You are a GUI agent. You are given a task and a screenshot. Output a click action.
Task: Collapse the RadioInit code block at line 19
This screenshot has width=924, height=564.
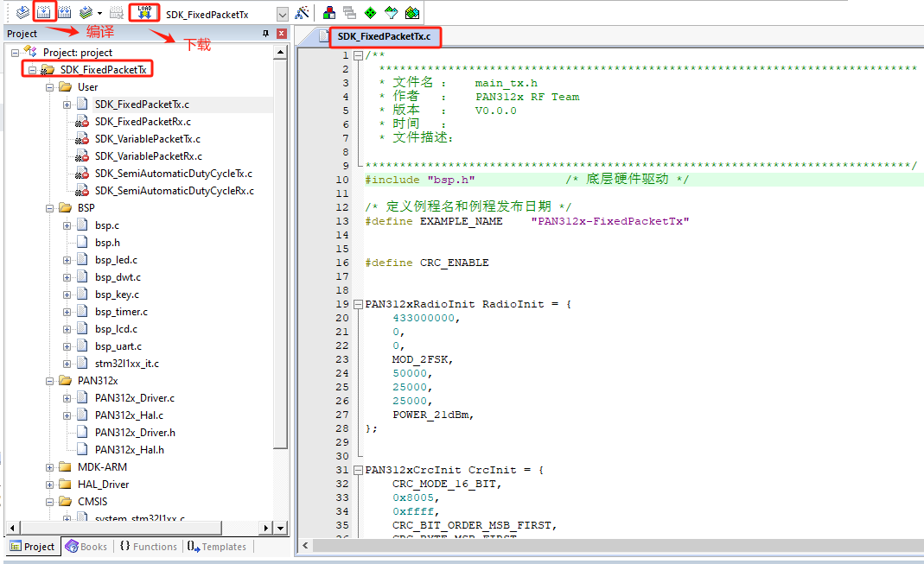coord(358,304)
